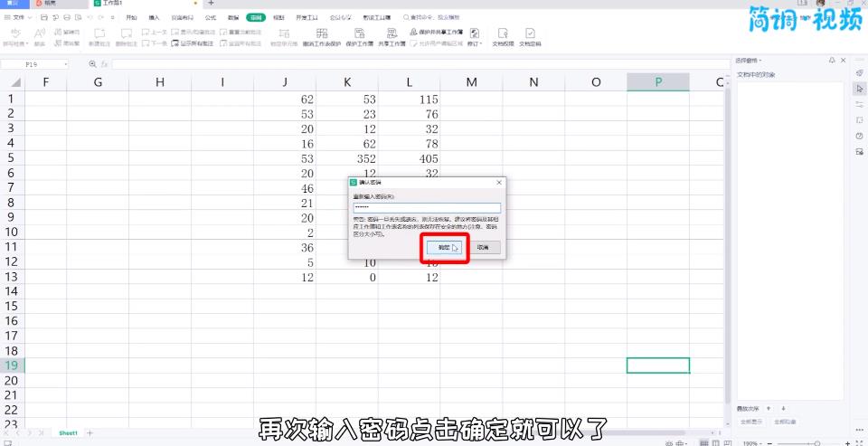
Task: Toggle 保护并共享工作簿 option
Action: tap(438, 31)
